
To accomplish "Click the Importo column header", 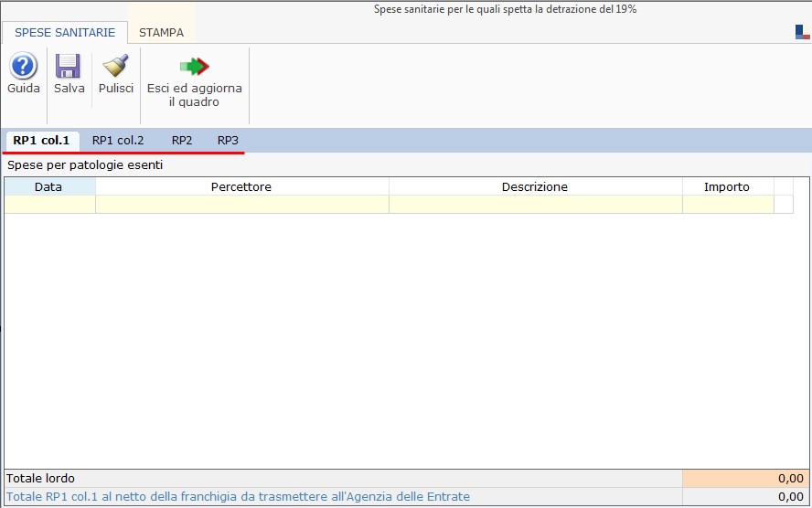I will [x=727, y=187].
